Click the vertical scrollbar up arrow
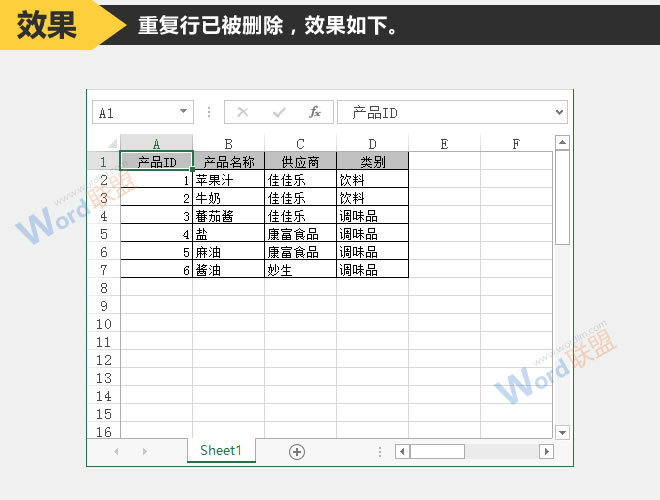Image resolution: width=660 pixels, height=500 pixels. [x=562, y=142]
